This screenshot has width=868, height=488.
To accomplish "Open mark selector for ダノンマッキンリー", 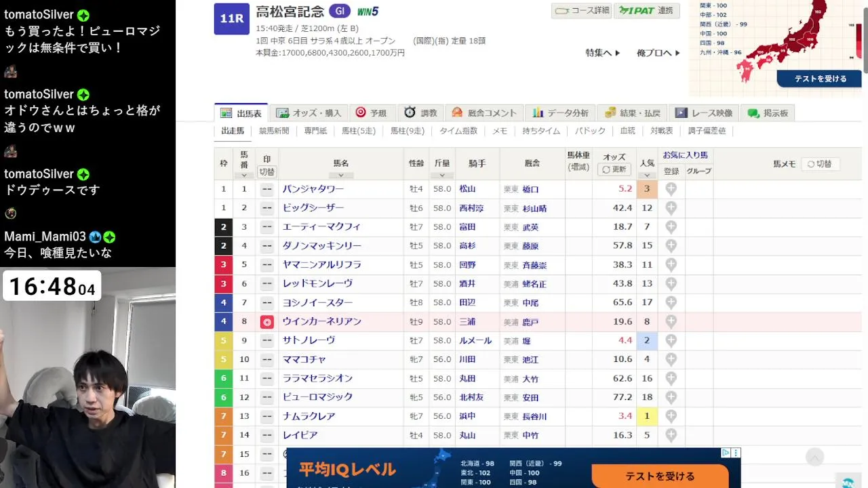I will click(x=267, y=246).
